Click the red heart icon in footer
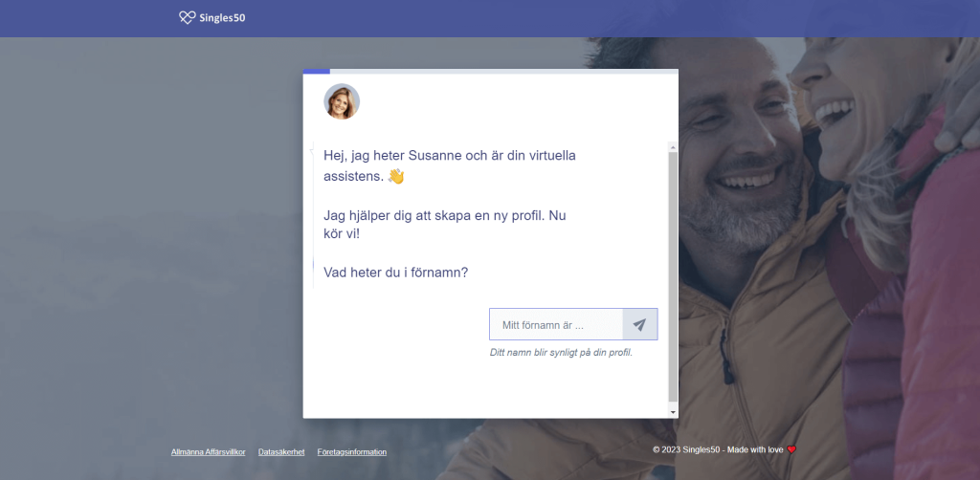This screenshot has height=480, width=980. (x=791, y=449)
